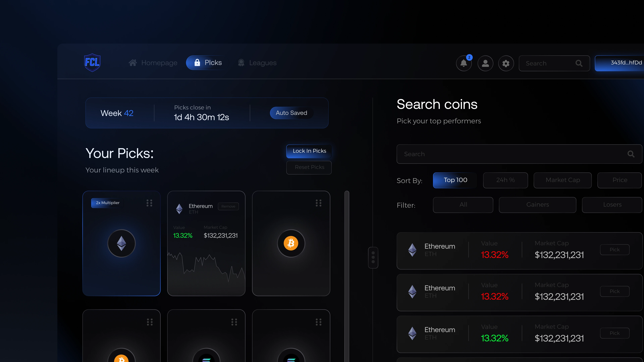Click magnifier icon in header search

579,64
